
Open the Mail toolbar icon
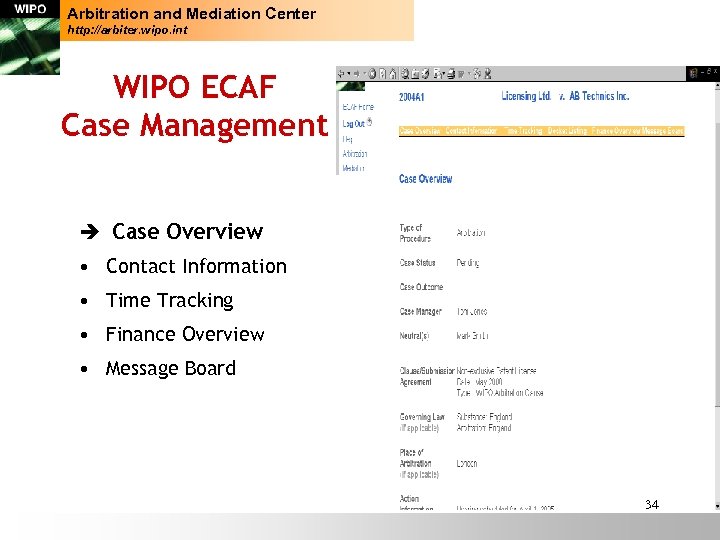point(437,73)
